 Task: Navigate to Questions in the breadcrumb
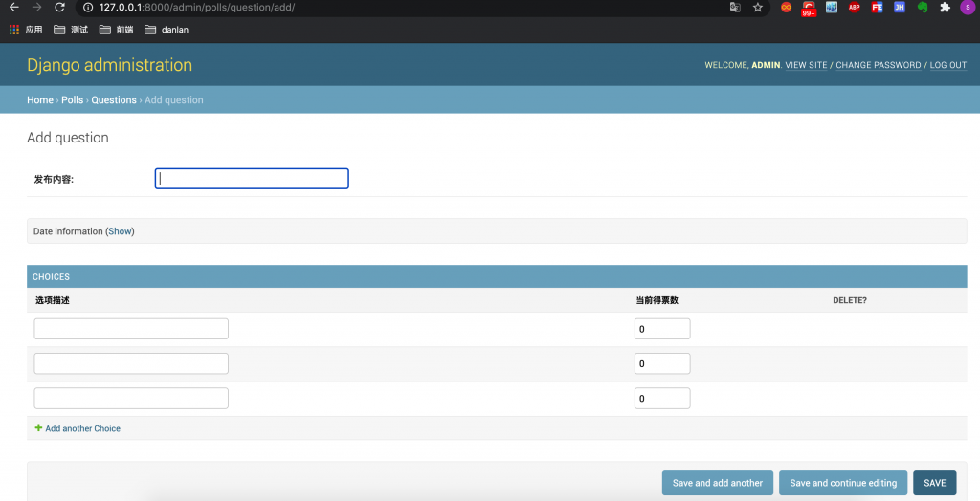tap(114, 100)
